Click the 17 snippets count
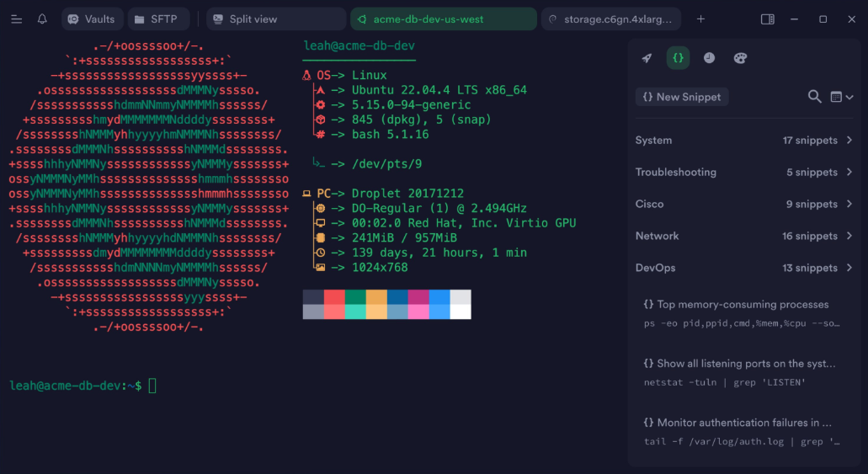 point(809,140)
